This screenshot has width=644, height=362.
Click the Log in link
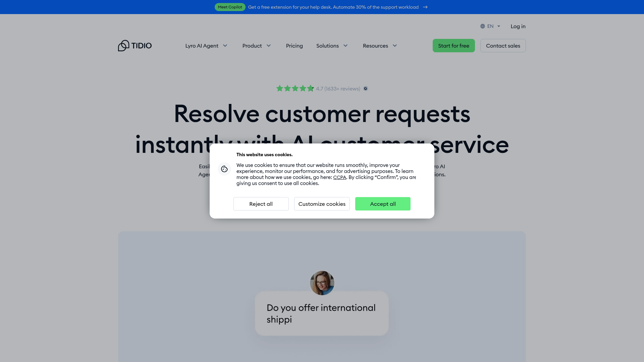click(x=518, y=26)
